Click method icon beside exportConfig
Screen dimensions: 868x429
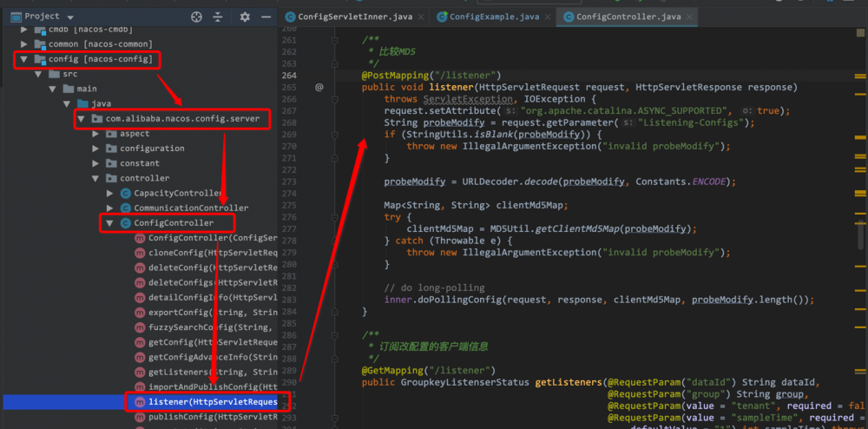(140, 313)
